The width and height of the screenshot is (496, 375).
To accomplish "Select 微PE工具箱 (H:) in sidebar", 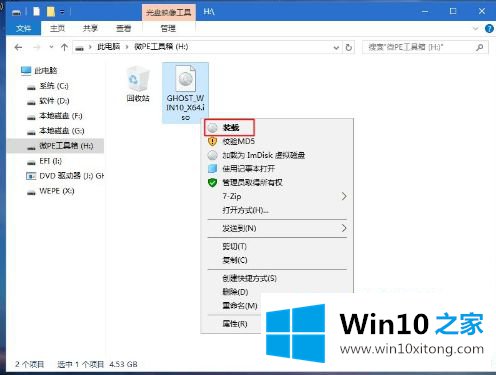I will click(55, 146).
